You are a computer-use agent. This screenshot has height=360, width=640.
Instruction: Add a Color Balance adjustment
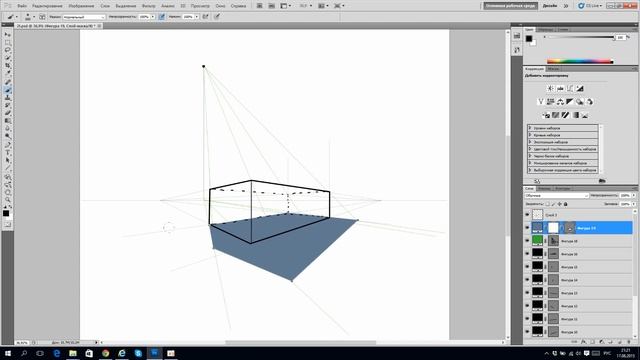[x=560, y=102]
